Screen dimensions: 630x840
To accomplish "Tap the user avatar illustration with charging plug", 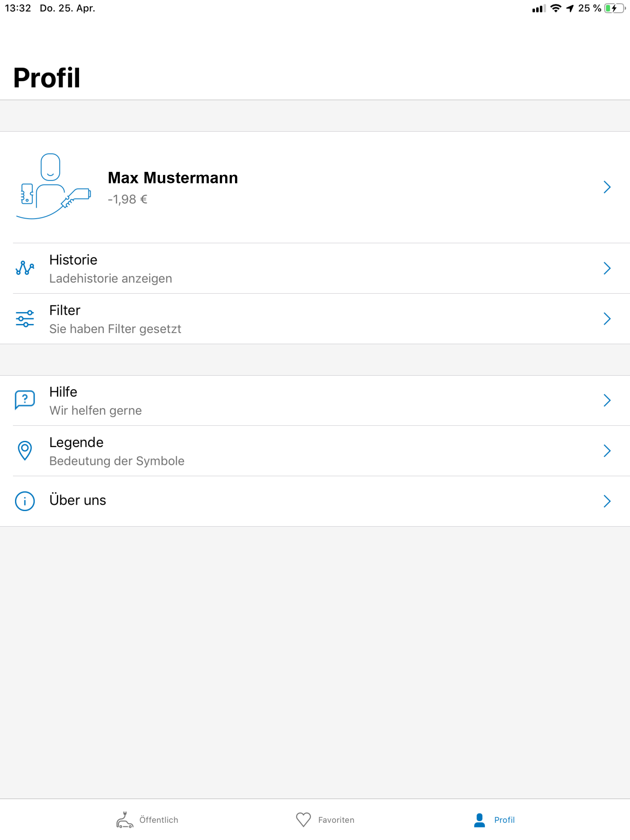I will 53,186.
